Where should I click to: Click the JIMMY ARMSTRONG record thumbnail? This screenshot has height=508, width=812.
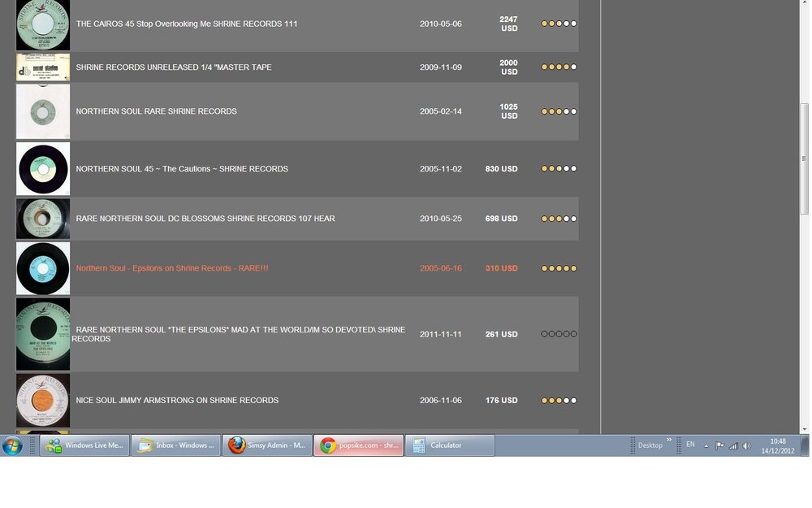(x=43, y=401)
